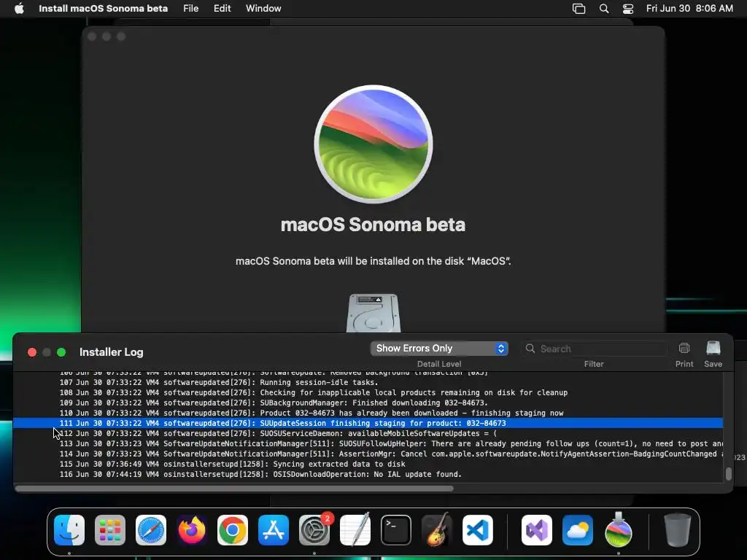This screenshot has width=747, height=560.
Task: Open Visual Studio from the Dock
Action: (537, 530)
